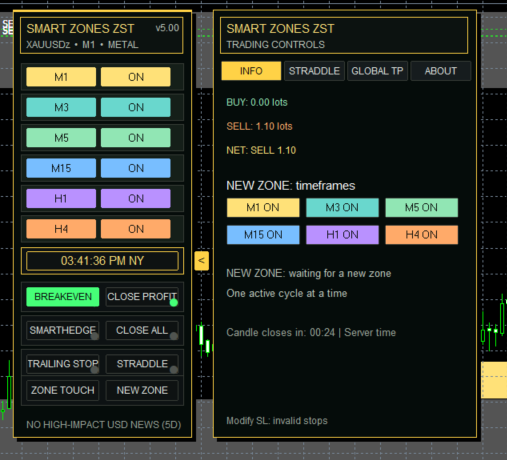Click the 'NO HIGH-IMPACT USD NEWS (5D)' notice
The image size is (507, 460).
(x=104, y=425)
